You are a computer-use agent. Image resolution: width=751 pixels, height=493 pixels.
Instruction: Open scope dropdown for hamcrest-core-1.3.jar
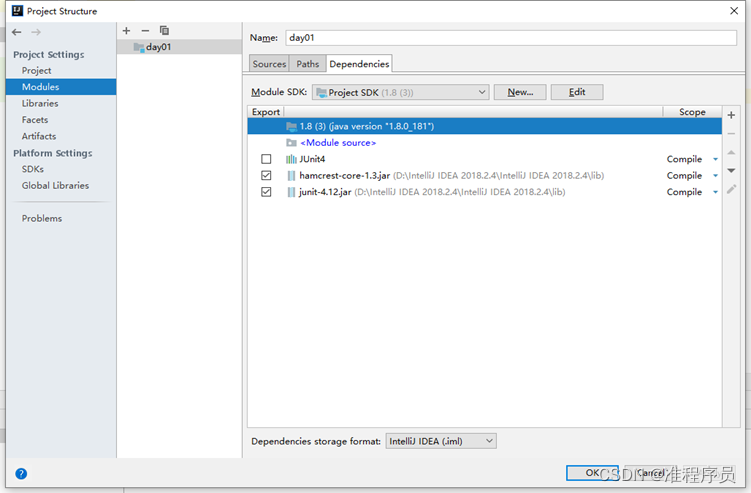pyautogui.click(x=715, y=175)
